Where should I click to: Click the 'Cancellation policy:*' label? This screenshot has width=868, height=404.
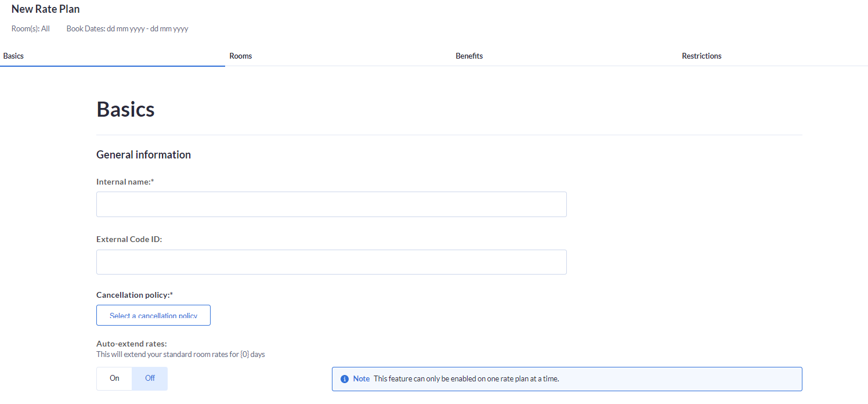pos(135,295)
